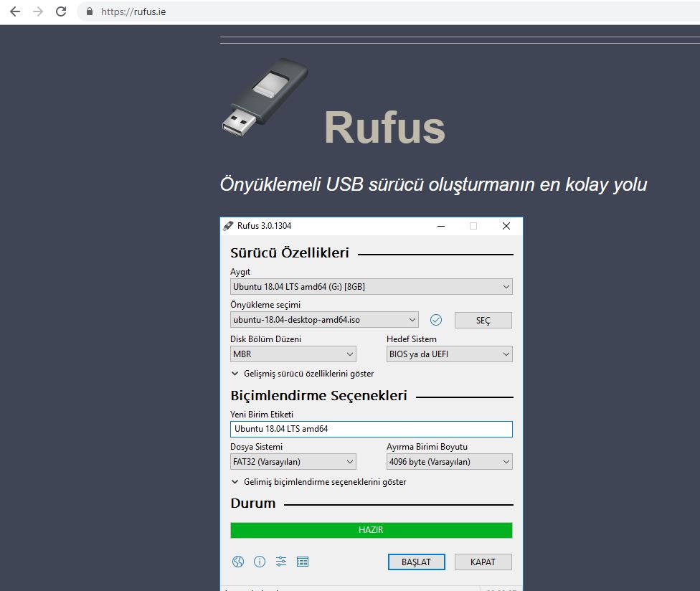Click the Rufus heading text

(384, 128)
